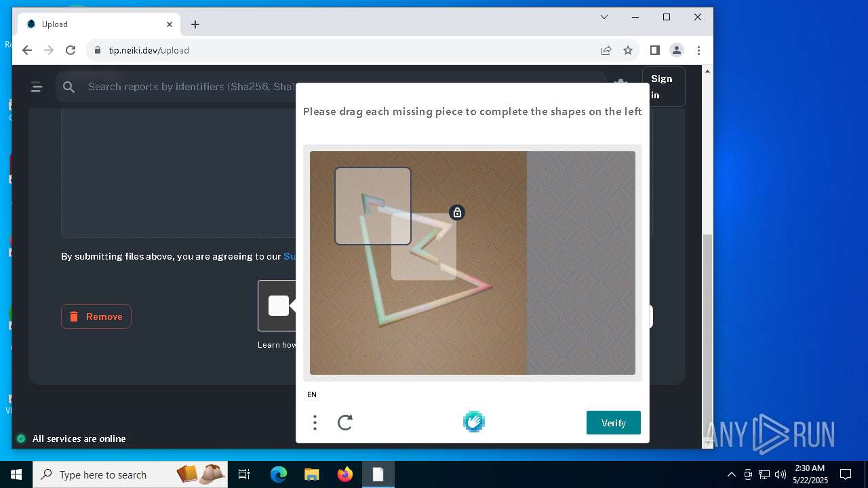868x488 pixels.
Task: Click the Remove button
Action: coord(96,317)
